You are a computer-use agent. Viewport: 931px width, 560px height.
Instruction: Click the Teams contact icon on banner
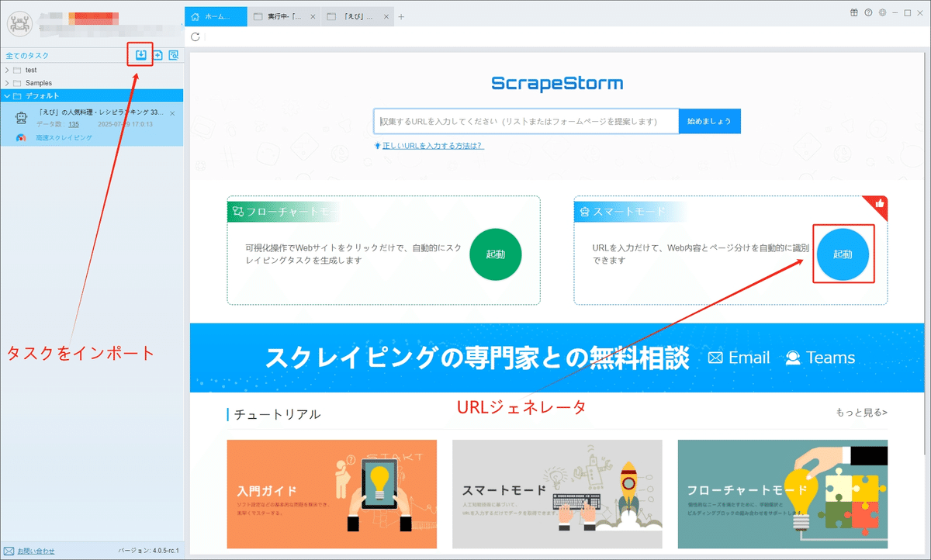pyautogui.click(x=793, y=358)
